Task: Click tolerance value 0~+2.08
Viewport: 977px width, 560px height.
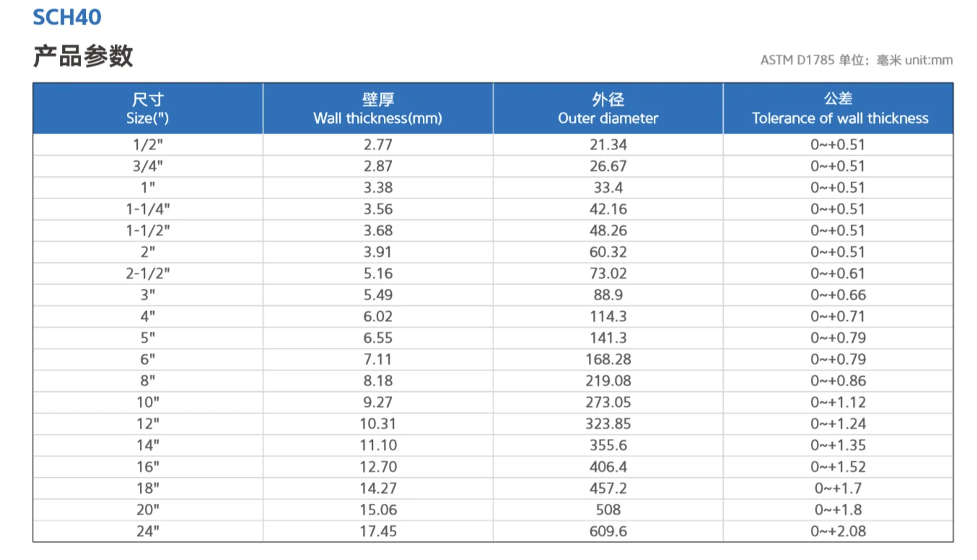Action: click(838, 532)
